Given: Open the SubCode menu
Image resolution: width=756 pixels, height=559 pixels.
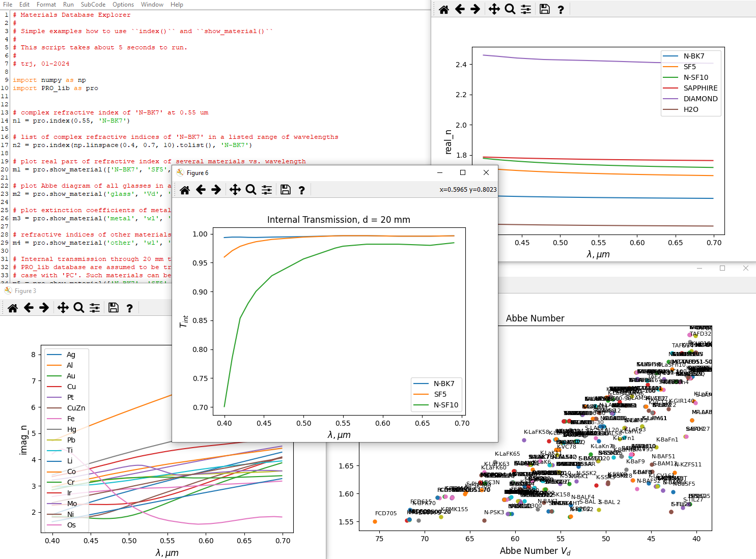Looking at the screenshot, I should coord(93,5).
